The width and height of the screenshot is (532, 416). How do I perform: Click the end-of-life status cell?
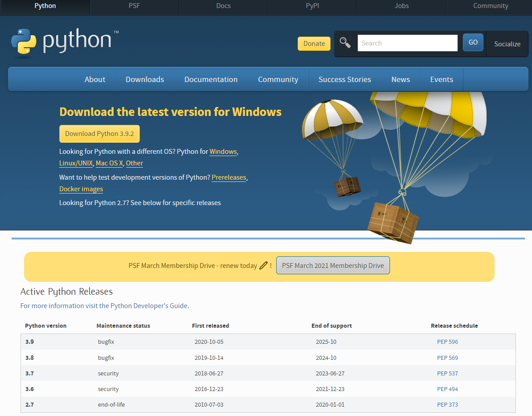click(x=111, y=404)
